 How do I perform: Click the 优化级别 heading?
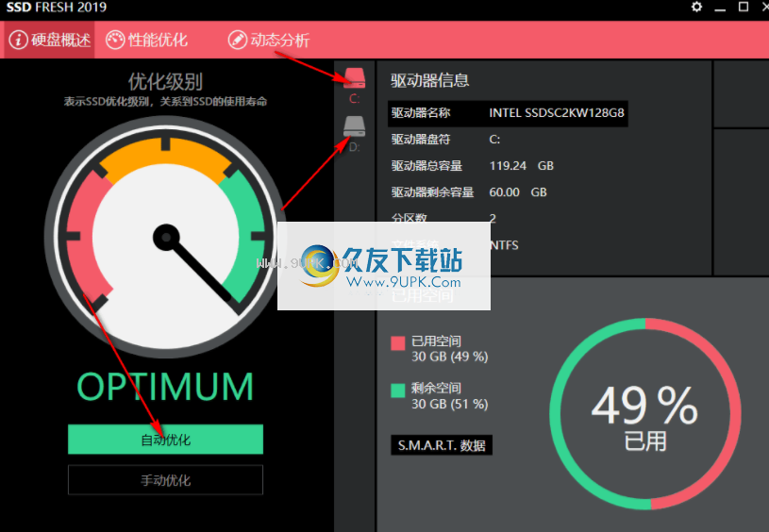tap(165, 81)
